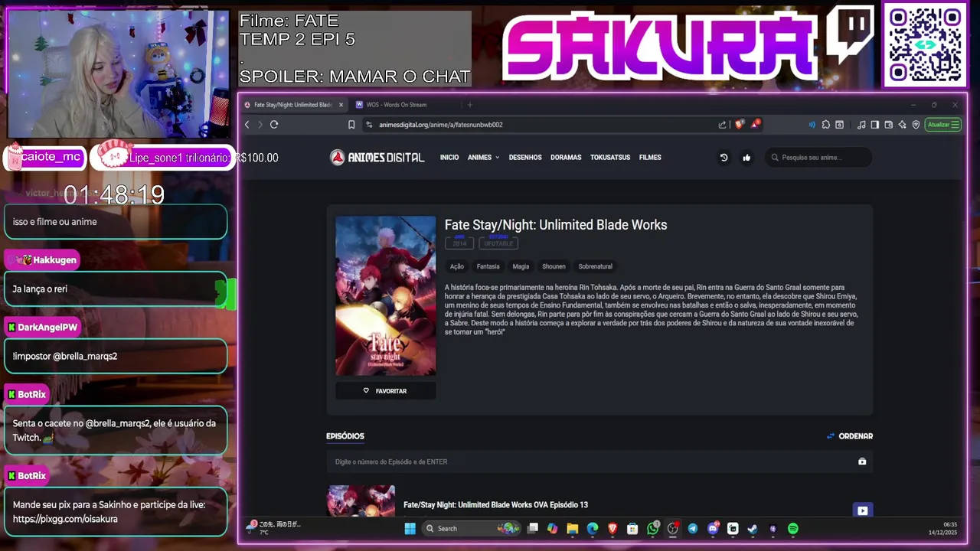Open site settings icon in address bar

pos(369,125)
